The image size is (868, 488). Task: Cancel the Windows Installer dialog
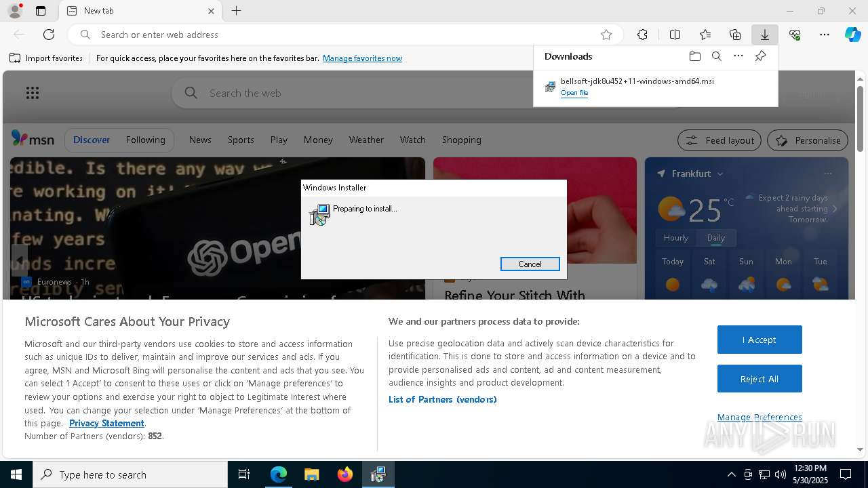(x=530, y=264)
